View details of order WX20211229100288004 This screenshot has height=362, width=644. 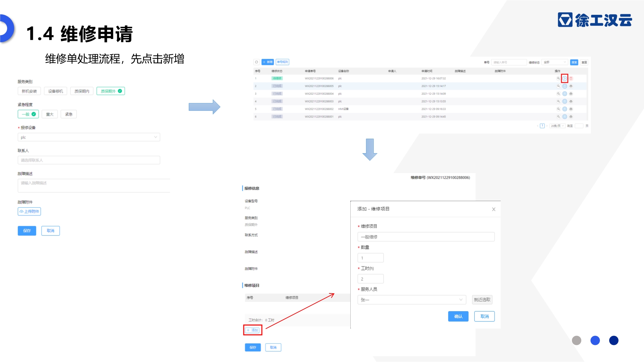tap(558, 94)
